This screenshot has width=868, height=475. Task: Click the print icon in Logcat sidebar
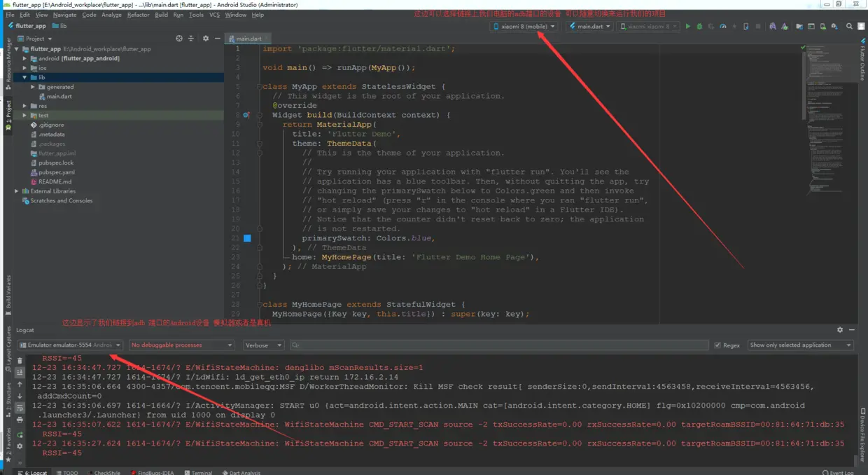click(20, 420)
